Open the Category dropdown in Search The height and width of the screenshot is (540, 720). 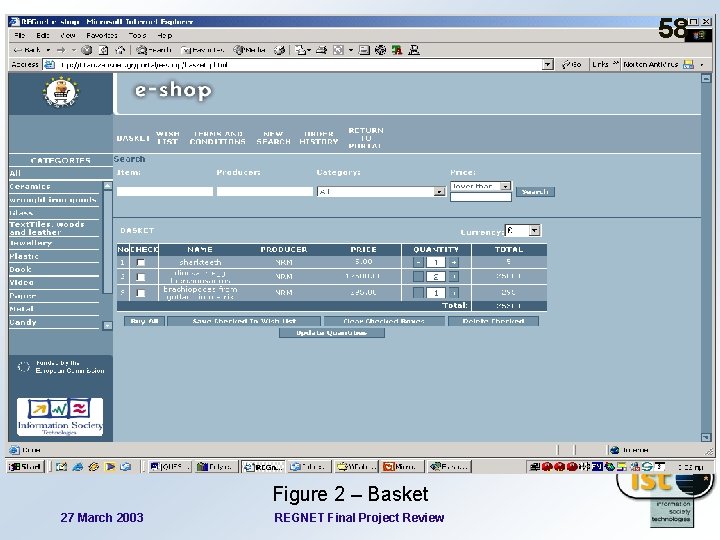pyautogui.click(x=381, y=191)
